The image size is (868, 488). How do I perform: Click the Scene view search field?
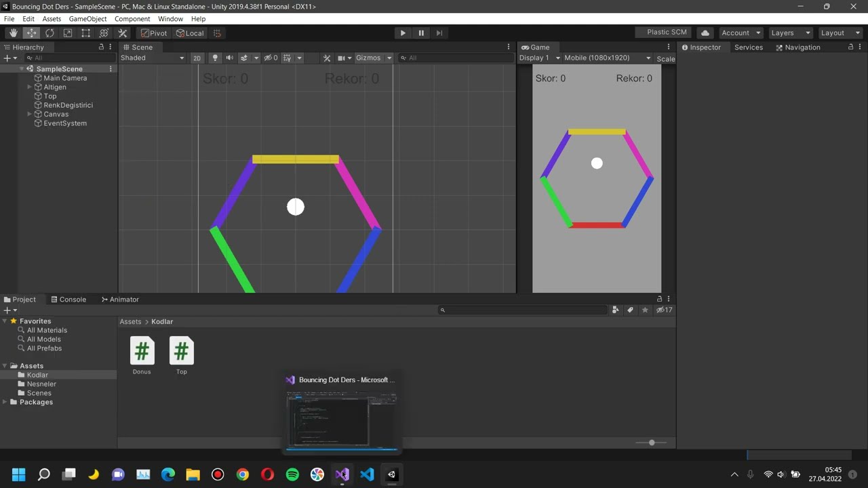click(x=454, y=58)
